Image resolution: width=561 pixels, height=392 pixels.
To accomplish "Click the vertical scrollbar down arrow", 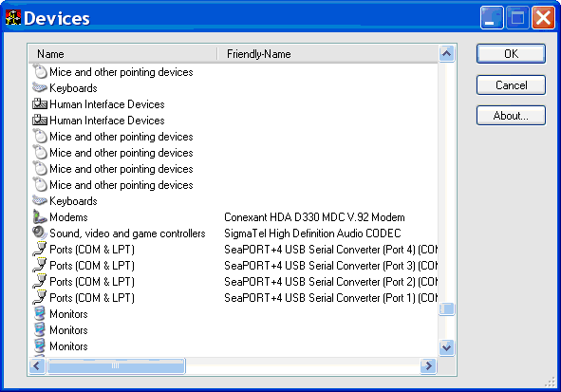I will point(446,347).
